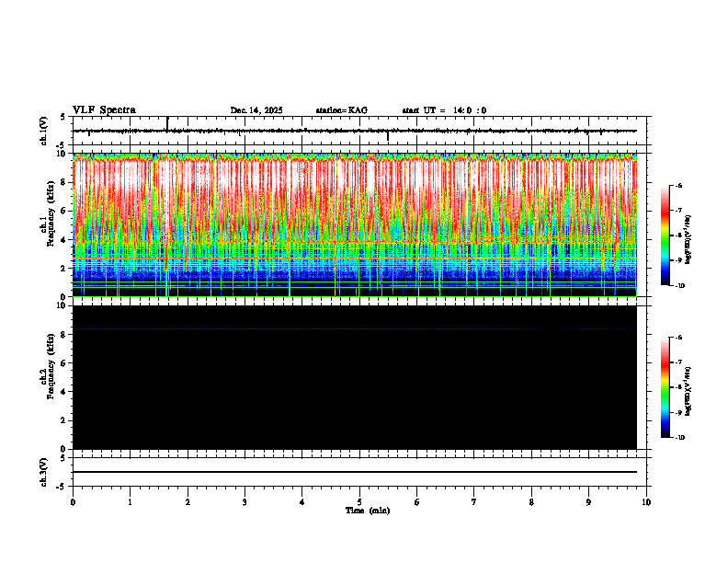The height and width of the screenshot is (563, 728).
Task: Click the 9 minute tick label
Action: coord(588,502)
